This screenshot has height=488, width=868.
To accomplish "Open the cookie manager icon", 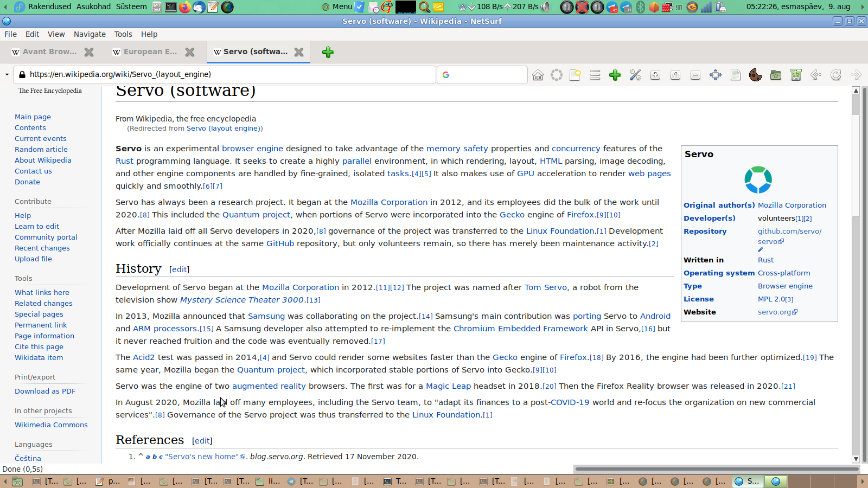I will [x=755, y=75].
